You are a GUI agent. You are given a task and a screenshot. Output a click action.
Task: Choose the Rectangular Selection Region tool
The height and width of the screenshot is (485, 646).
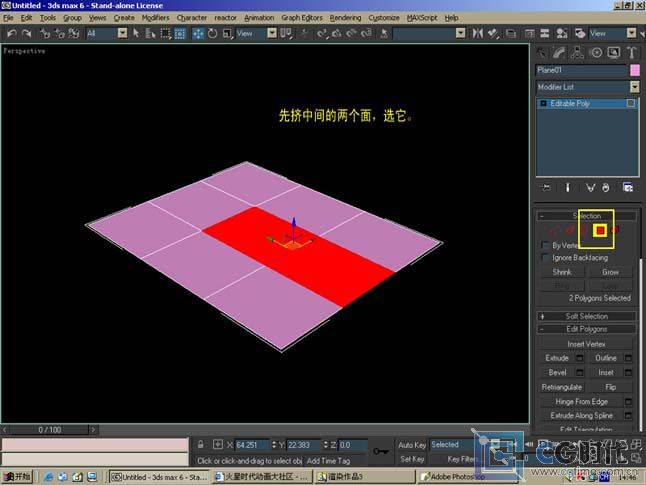165,33
